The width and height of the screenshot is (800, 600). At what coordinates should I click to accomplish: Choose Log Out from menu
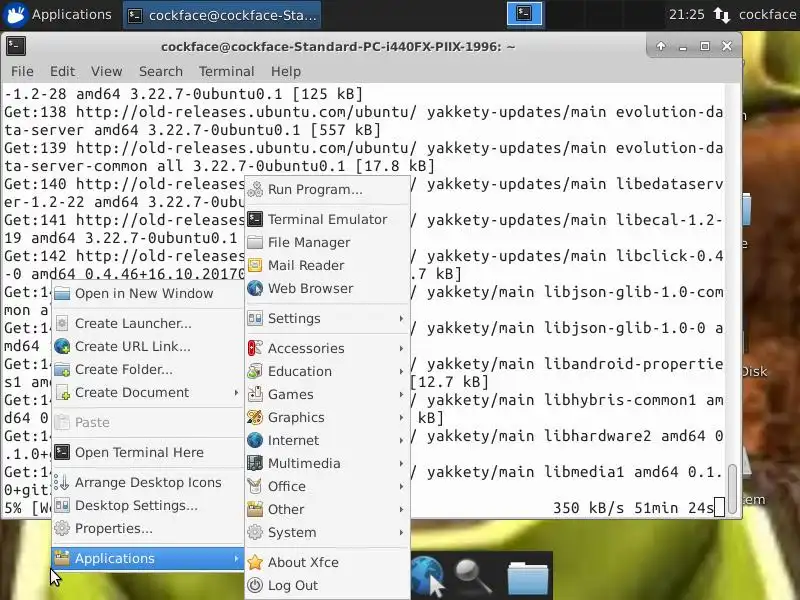click(327, 585)
